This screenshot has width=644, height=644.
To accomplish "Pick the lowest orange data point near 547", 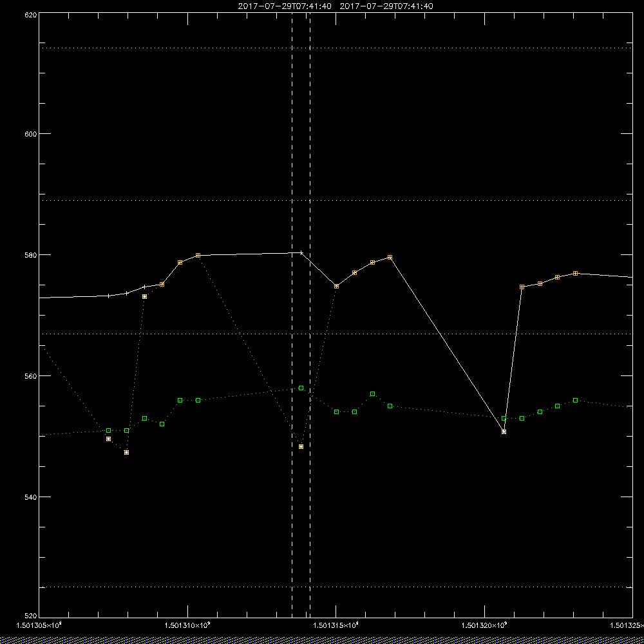I will [x=126, y=452].
